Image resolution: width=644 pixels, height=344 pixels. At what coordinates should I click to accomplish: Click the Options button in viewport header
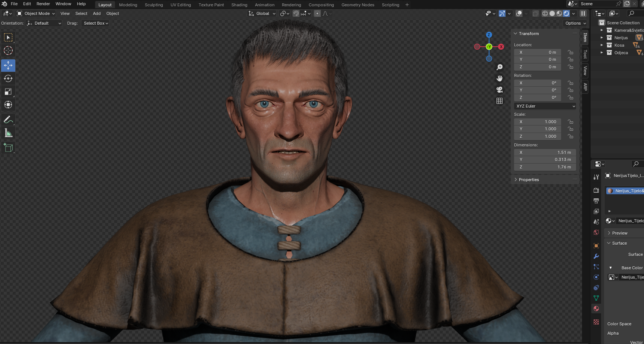pos(575,23)
